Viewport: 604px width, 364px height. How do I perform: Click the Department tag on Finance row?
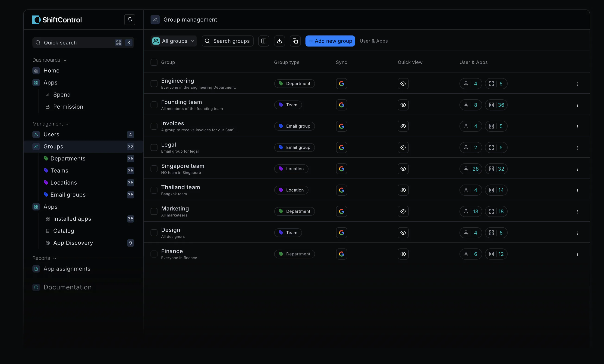click(x=294, y=254)
